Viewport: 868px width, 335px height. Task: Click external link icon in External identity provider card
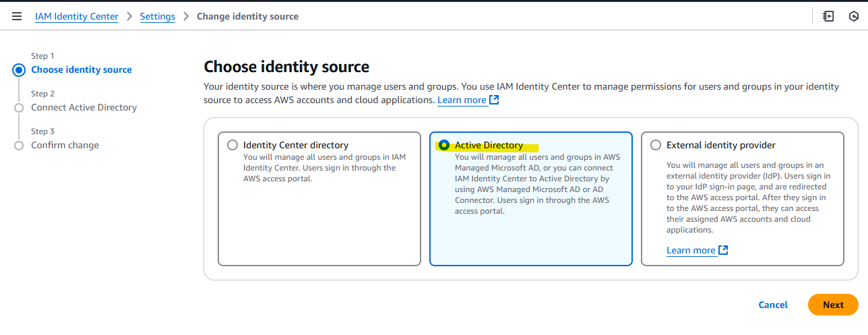pos(723,250)
